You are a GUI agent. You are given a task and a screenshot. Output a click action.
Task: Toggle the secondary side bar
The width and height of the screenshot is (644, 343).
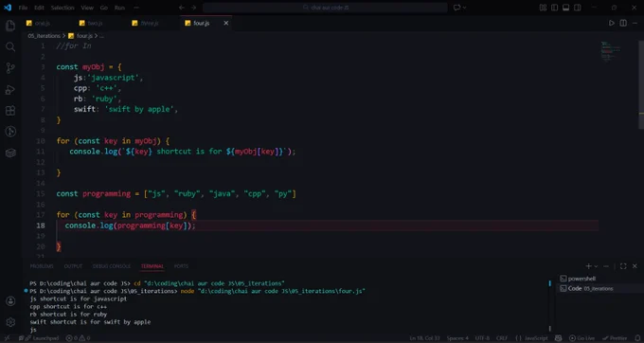pos(578,8)
